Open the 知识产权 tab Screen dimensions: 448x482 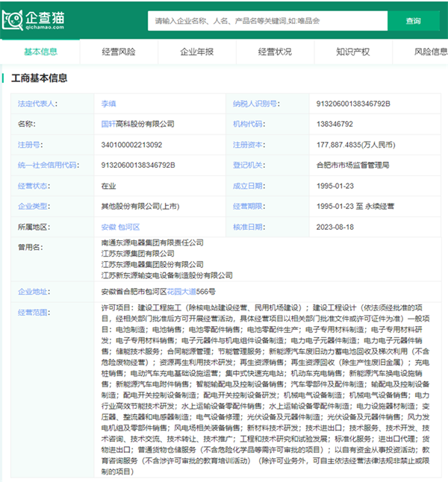pyautogui.click(x=352, y=51)
